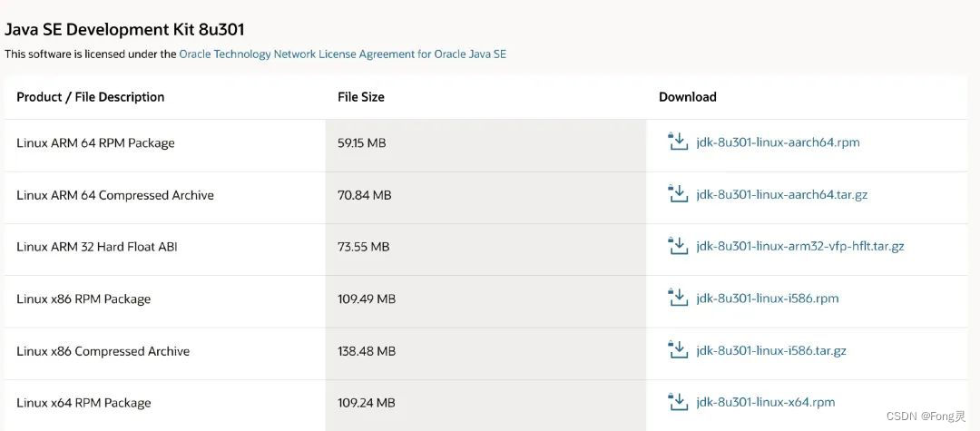Image resolution: width=980 pixels, height=431 pixels.
Task: Open the Oracle Technology Network License Agreement link
Action: pos(342,54)
